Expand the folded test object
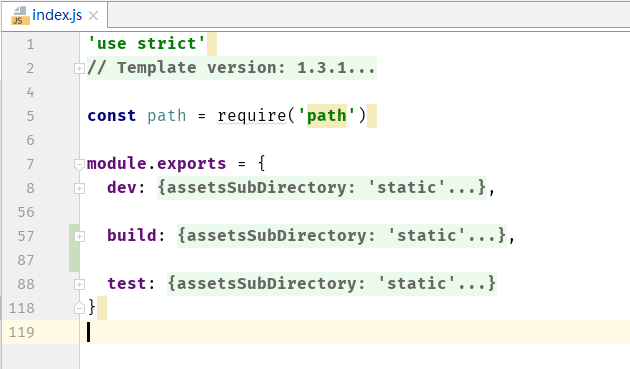630x369 pixels. 79,284
